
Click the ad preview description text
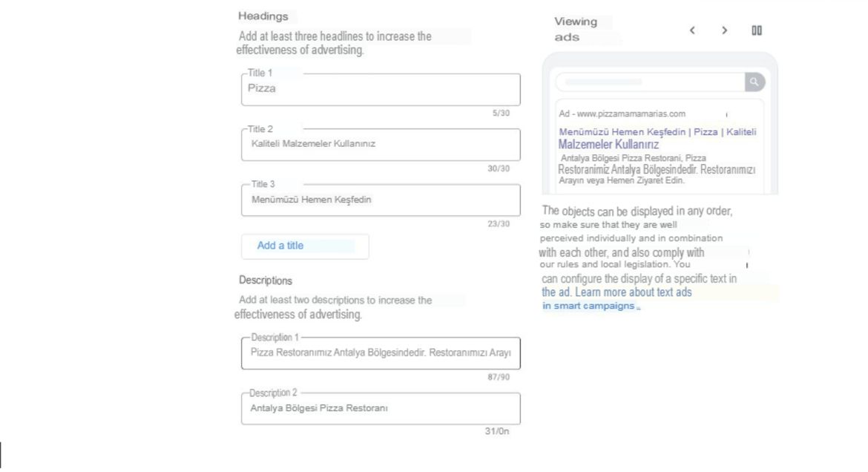[657, 169]
